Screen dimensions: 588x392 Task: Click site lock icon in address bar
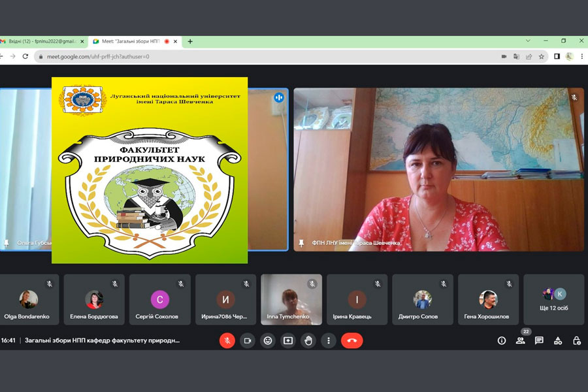(41, 57)
